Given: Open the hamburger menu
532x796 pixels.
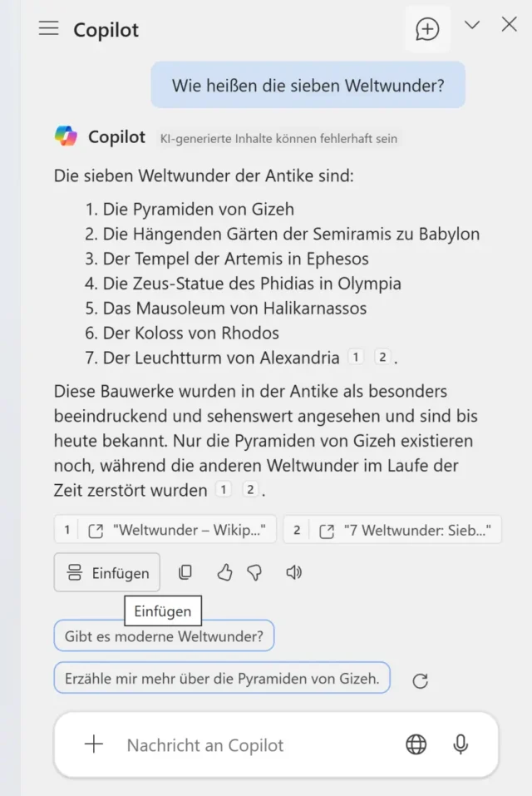Looking at the screenshot, I should pos(49,28).
